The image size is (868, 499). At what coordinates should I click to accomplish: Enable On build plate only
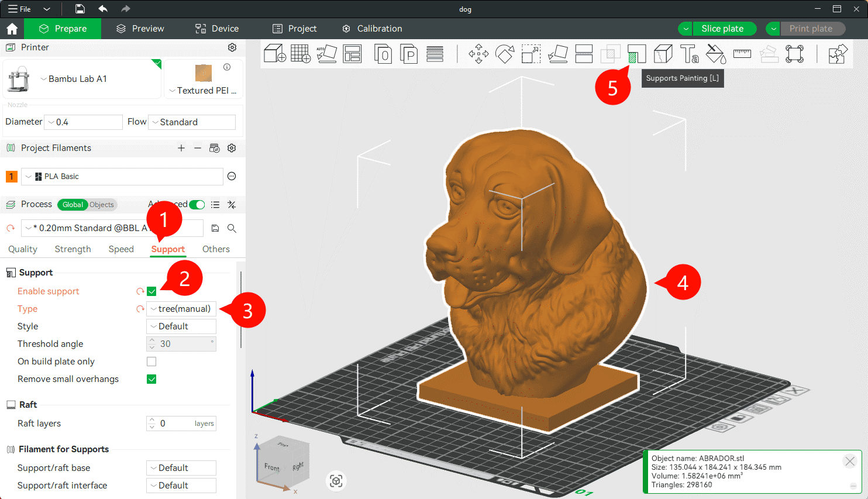coord(151,362)
